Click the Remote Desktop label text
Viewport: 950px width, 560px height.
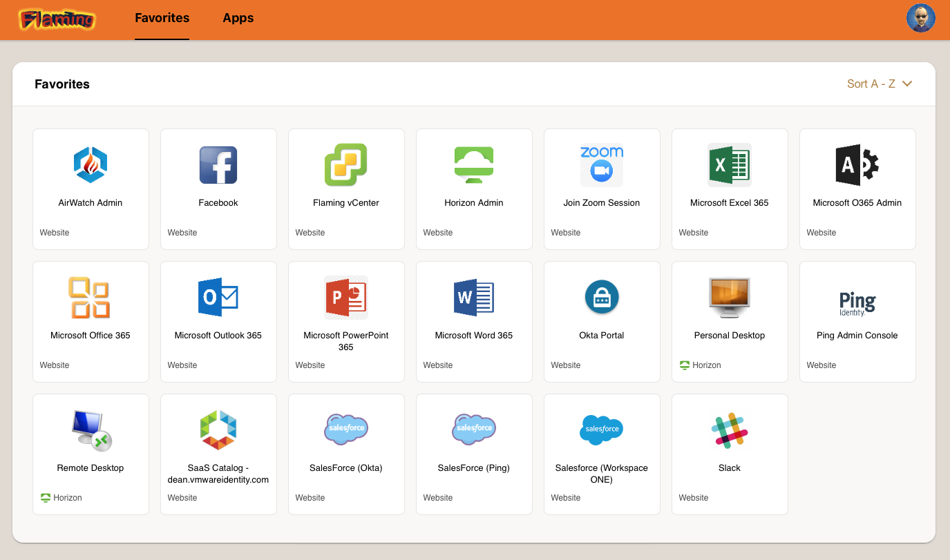(x=91, y=468)
